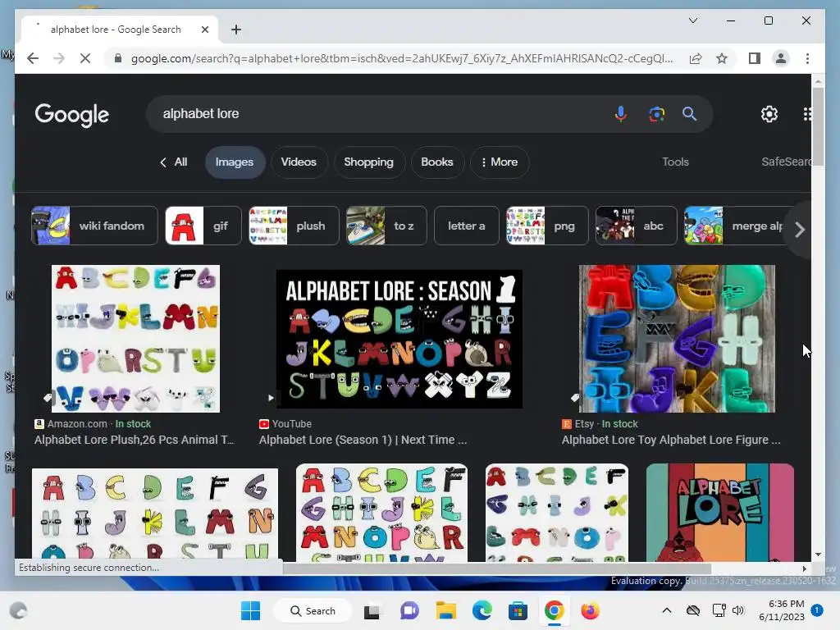Screen dimensions: 840x630
Task: Open the Google apps grid
Action: click(x=807, y=113)
